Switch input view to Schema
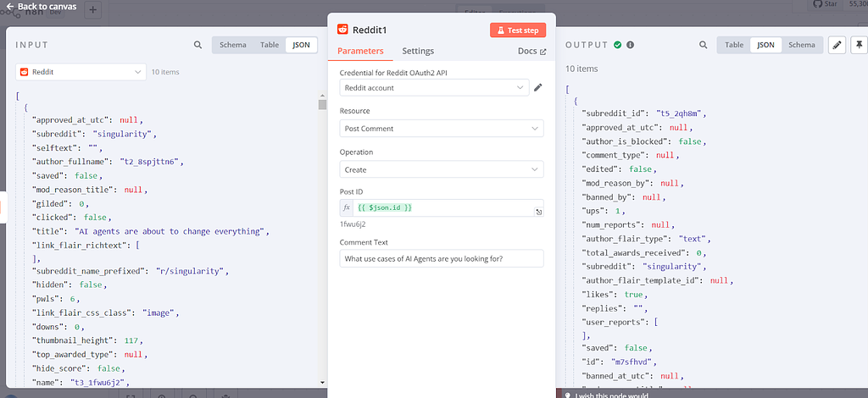 tap(233, 45)
